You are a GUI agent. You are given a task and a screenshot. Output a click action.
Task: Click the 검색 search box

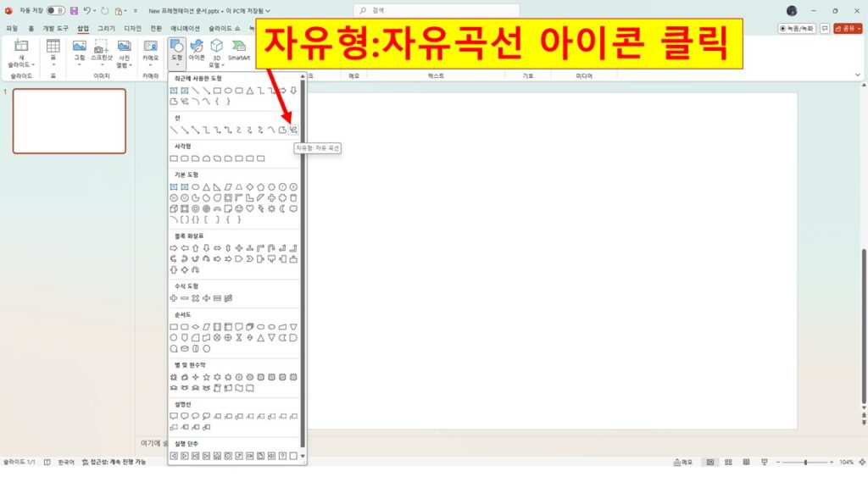click(437, 10)
